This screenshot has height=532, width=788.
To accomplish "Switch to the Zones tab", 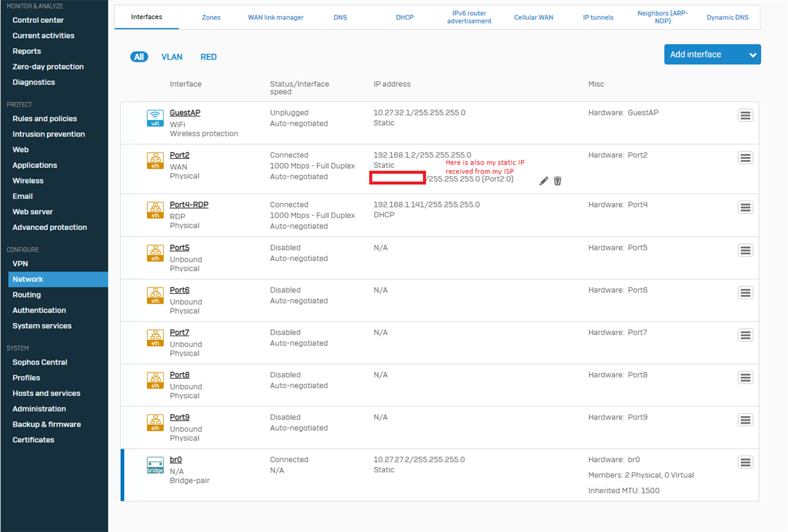I will pyautogui.click(x=211, y=17).
